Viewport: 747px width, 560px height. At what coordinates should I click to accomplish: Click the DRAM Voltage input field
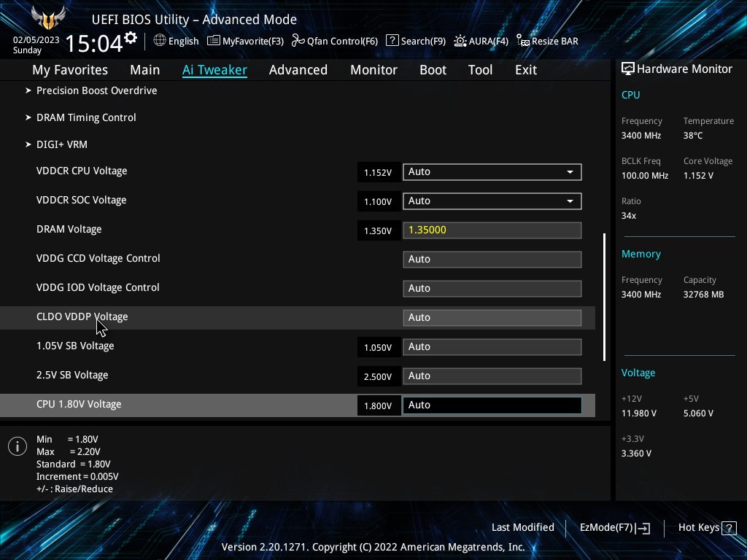(x=492, y=230)
